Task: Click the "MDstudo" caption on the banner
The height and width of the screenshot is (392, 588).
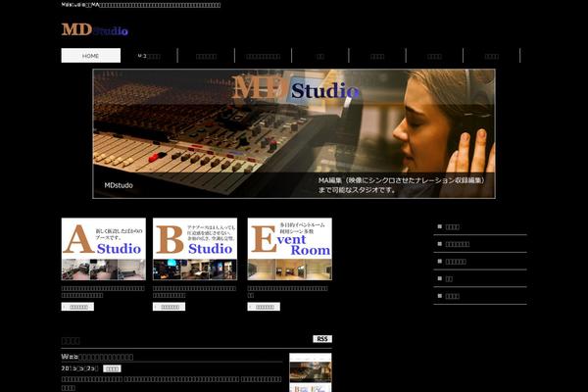Action: click(x=119, y=185)
